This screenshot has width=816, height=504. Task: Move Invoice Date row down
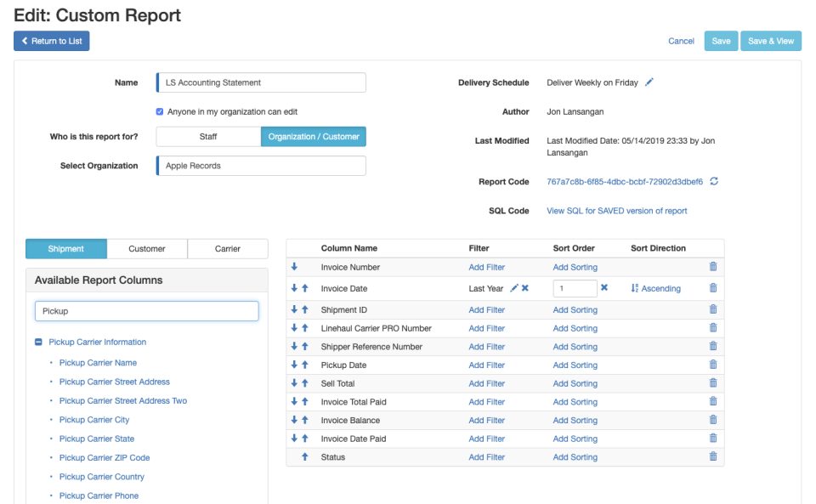tap(294, 288)
